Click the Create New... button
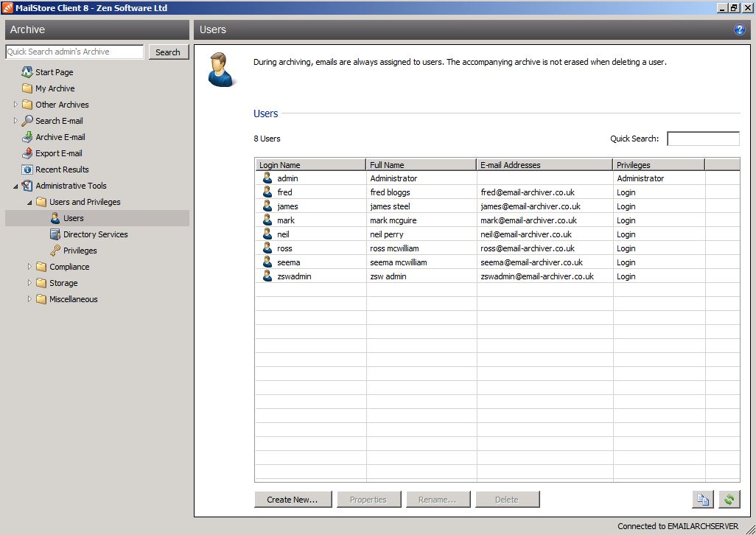The width and height of the screenshot is (756, 535). (293, 500)
